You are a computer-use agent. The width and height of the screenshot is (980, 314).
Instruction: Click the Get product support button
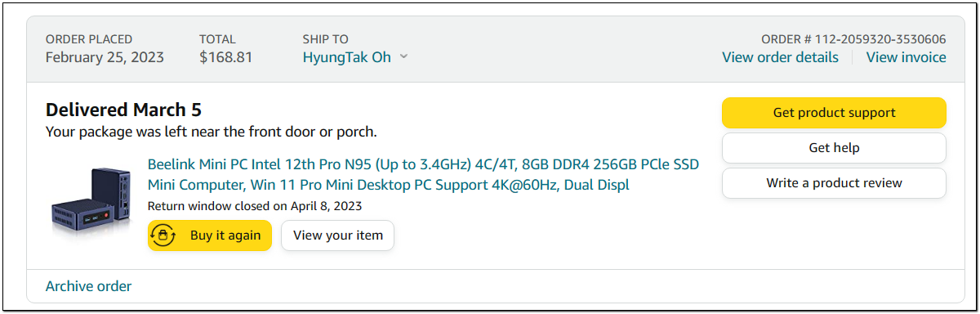834,113
